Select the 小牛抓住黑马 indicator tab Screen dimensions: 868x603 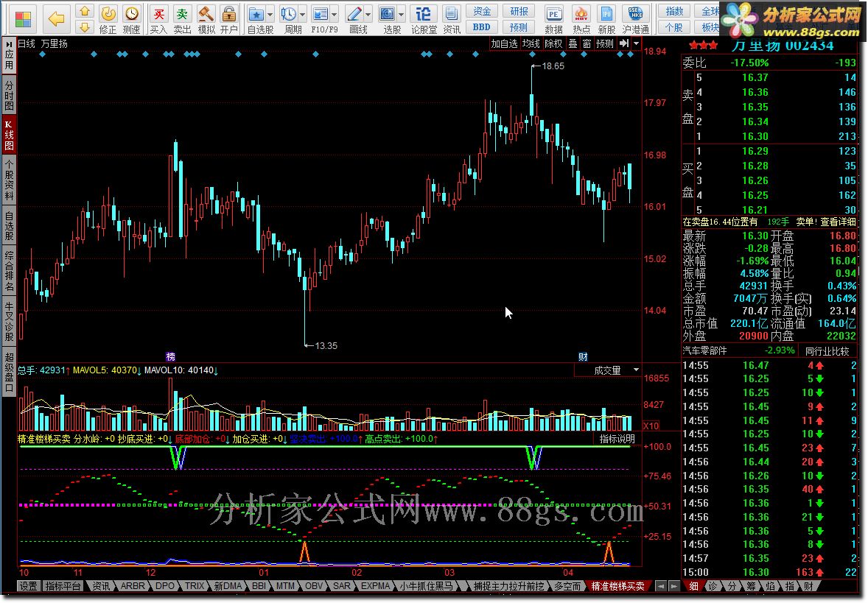(x=426, y=586)
